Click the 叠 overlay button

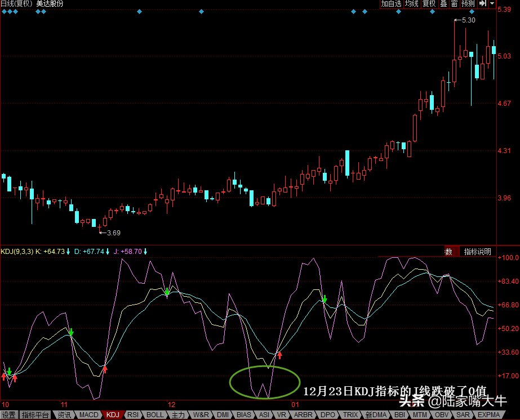click(x=443, y=3)
